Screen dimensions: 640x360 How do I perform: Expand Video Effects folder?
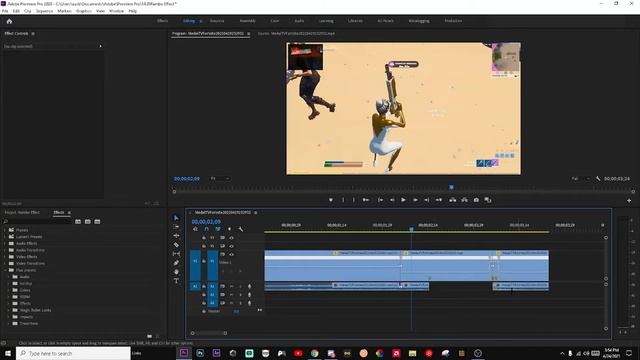5,257
